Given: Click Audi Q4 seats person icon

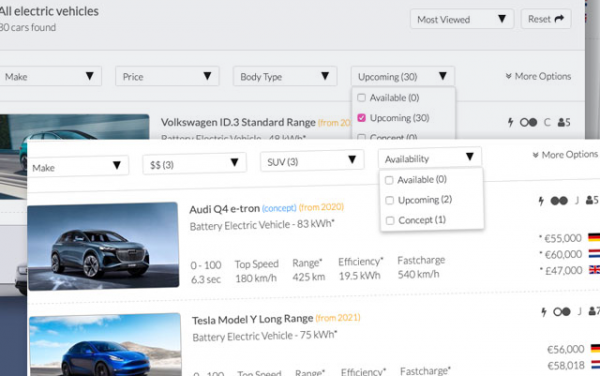Looking at the screenshot, I should [x=589, y=200].
